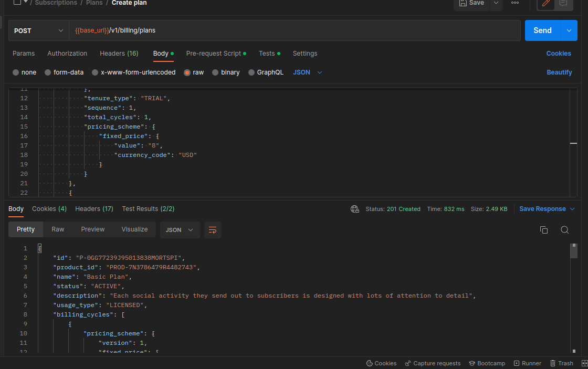This screenshot has height=369, width=588.
Task: Expand the Send button dropdown arrow
Action: (569, 30)
